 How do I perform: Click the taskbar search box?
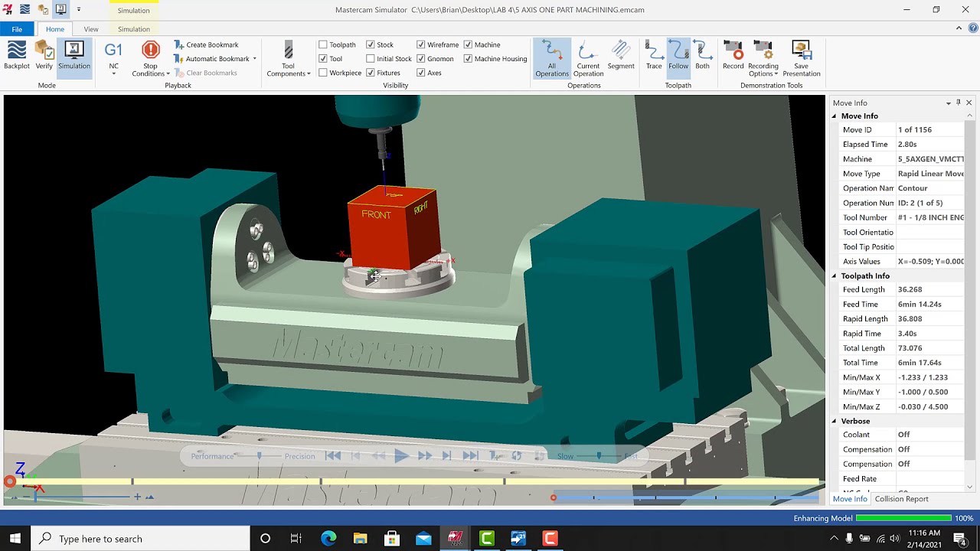click(x=140, y=539)
